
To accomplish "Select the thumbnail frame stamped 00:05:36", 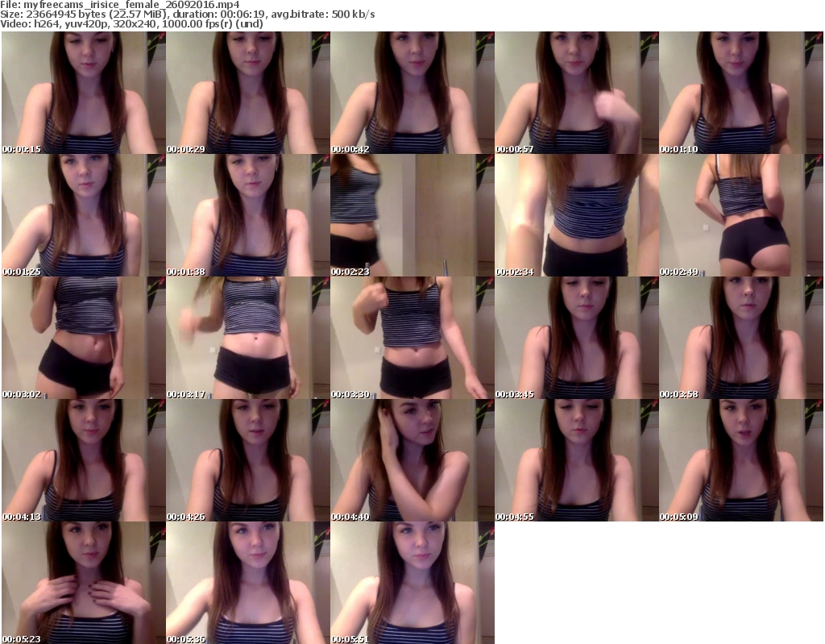I will (248, 583).
